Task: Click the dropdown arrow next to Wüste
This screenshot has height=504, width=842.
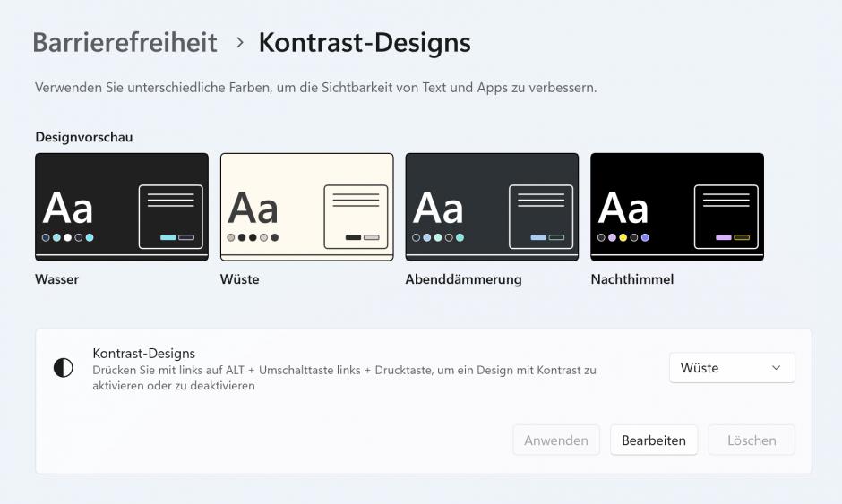Action: pos(776,368)
